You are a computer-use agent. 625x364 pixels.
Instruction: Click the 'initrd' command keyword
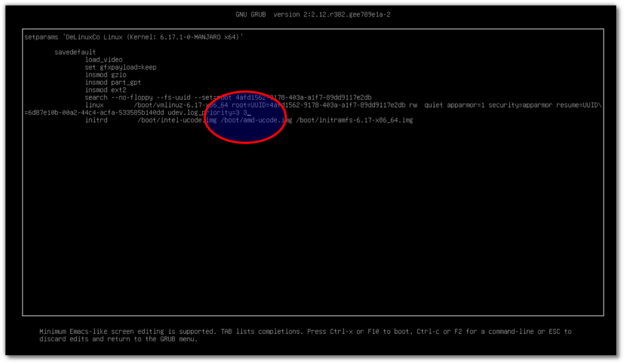(96, 120)
